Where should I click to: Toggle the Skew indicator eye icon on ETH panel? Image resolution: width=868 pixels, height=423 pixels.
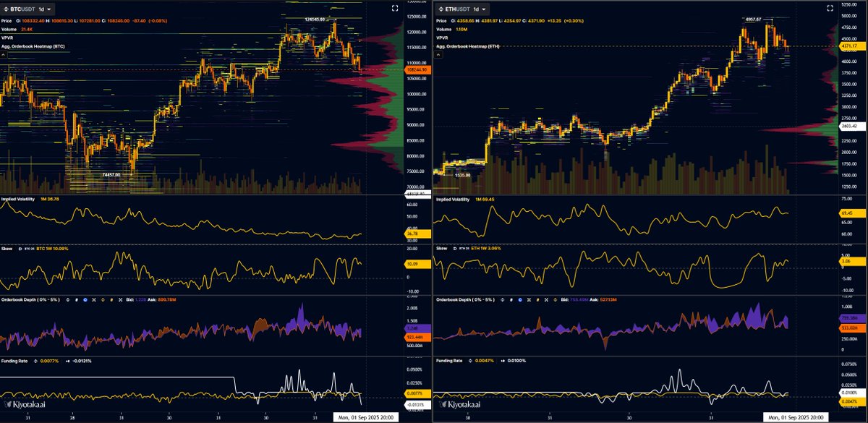pos(455,249)
